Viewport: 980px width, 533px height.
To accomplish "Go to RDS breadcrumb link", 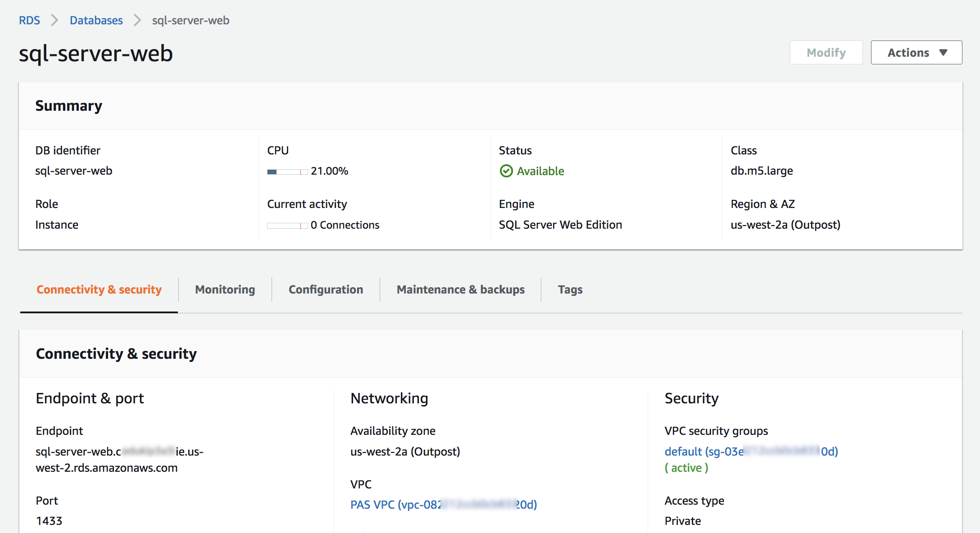I will 29,20.
